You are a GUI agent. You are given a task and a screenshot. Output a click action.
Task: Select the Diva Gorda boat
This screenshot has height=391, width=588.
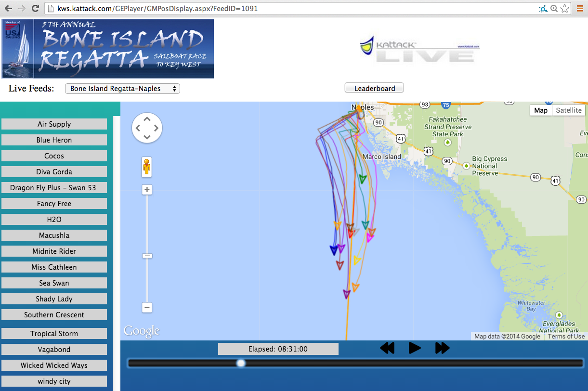coord(54,172)
